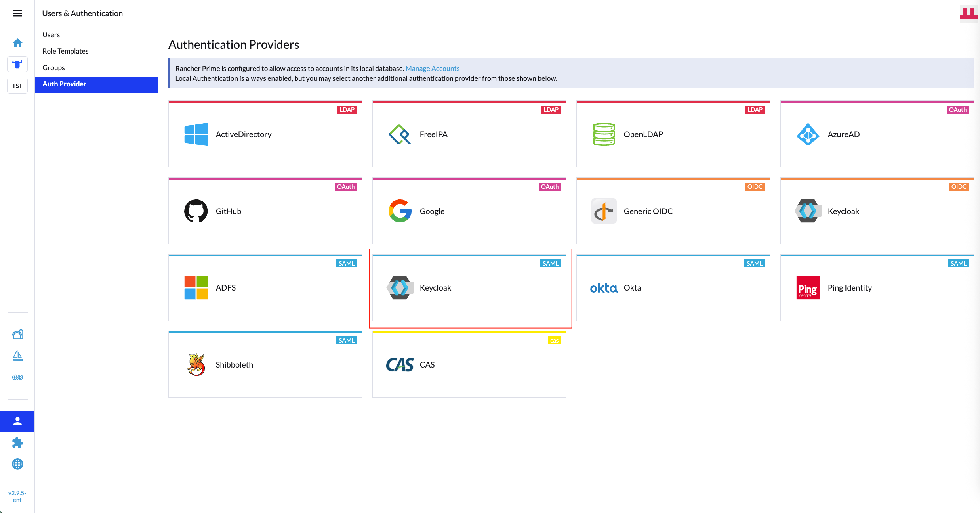This screenshot has height=513, width=980.
Task: Pick the Keycloak SAML provider card
Action: pyautogui.click(x=469, y=288)
